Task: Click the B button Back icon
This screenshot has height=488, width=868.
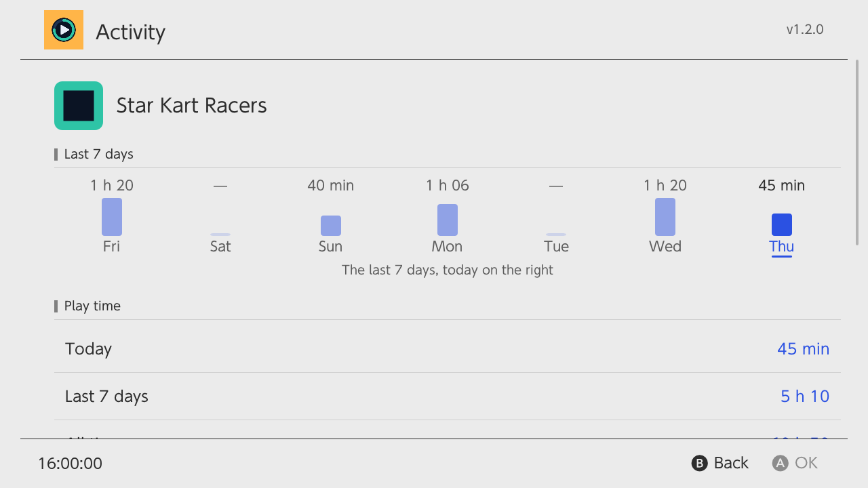Action: [700, 463]
